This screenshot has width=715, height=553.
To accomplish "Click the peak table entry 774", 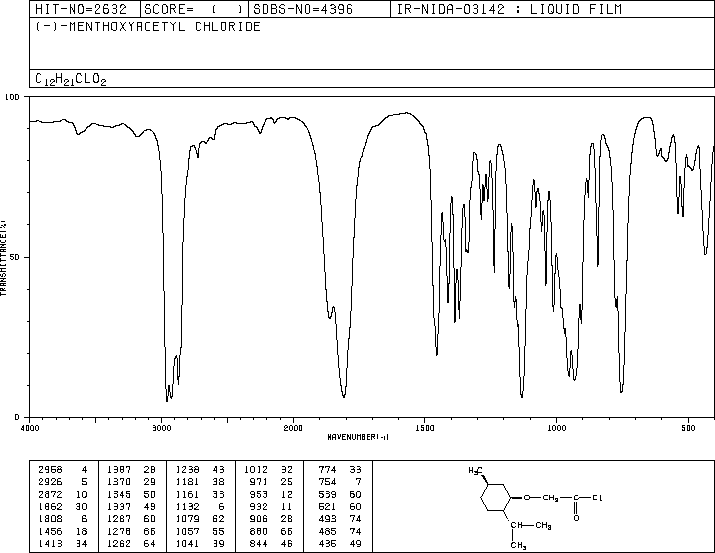I will pos(327,469).
